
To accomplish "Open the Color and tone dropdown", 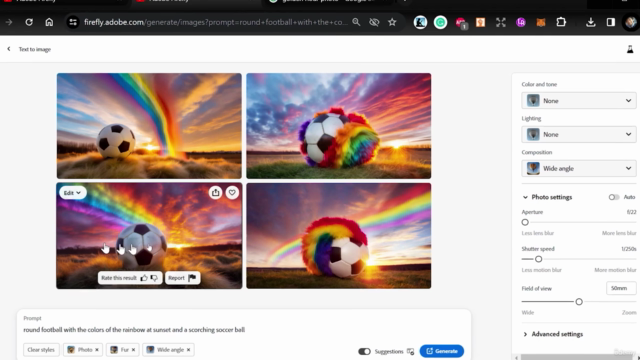I will tap(578, 100).
